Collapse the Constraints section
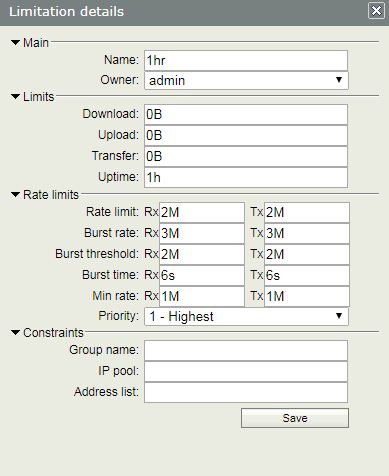Screen dimensions: 389x476 pos(15,333)
